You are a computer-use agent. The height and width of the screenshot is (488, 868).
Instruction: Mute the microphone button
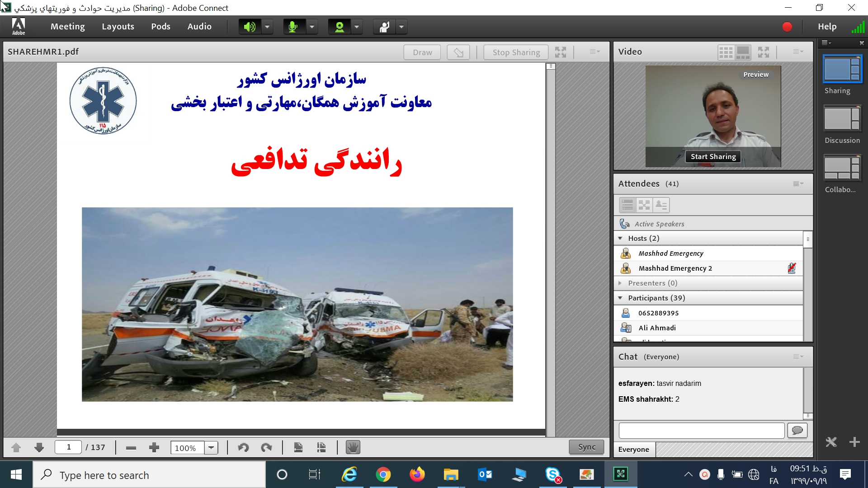(293, 27)
